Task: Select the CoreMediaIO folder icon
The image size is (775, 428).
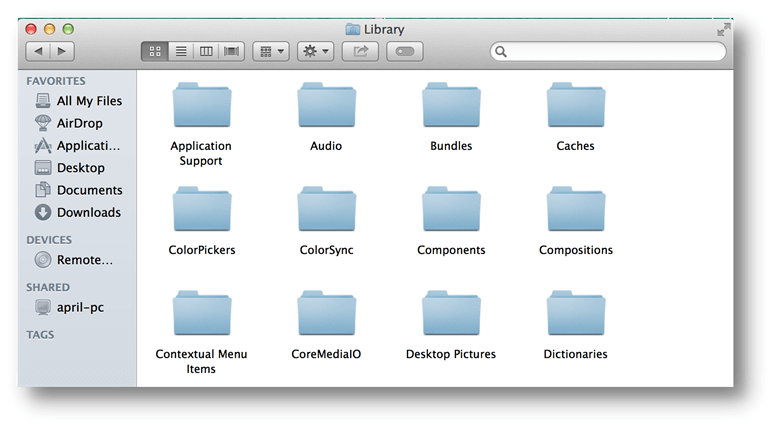Action: click(326, 313)
